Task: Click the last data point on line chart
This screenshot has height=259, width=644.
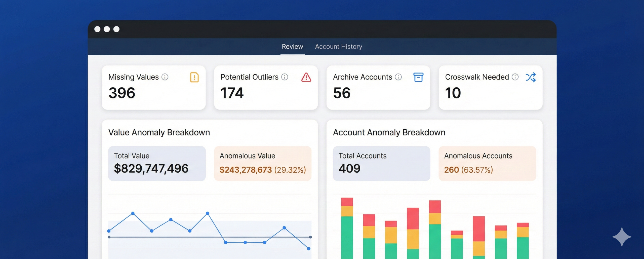Action: coord(309,249)
